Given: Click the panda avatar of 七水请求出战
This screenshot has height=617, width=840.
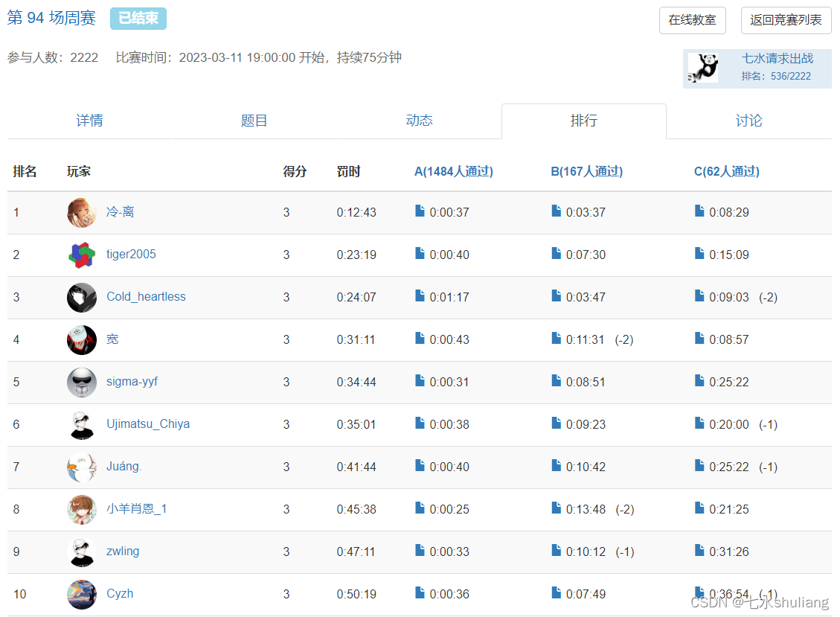Looking at the screenshot, I should coord(703,68).
